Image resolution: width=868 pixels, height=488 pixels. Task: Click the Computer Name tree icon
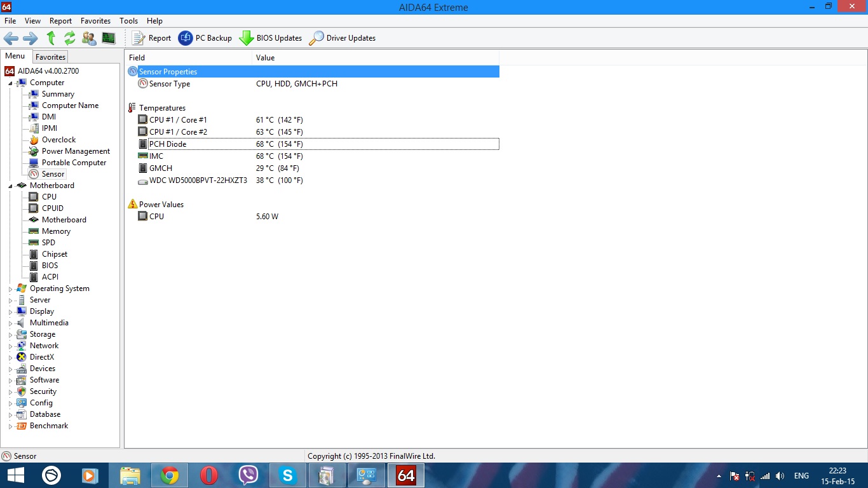point(34,105)
